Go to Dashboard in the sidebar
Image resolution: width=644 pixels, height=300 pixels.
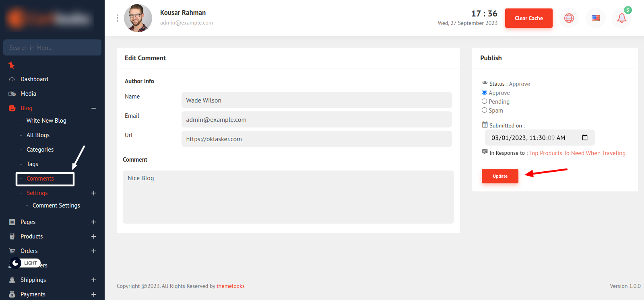coord(34,79)
